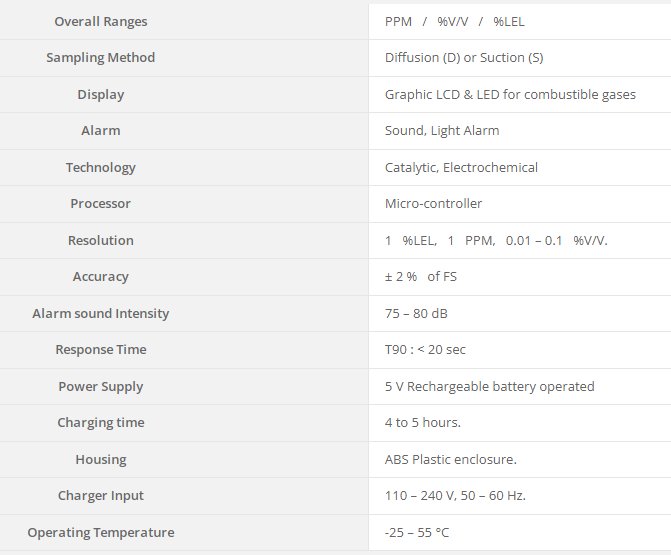Select the 'T90 : < 20 sec' value

pyautogui.click(x=425, y=350)
